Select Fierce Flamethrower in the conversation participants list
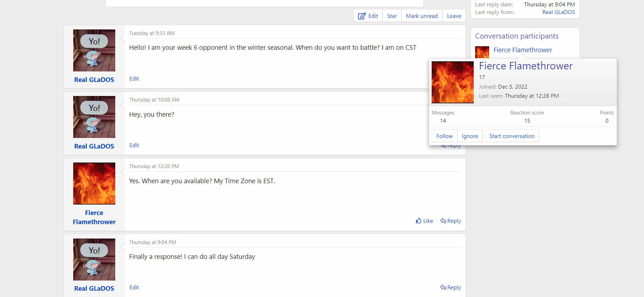This screenshot has width=644, height=297. click(522, 50)
